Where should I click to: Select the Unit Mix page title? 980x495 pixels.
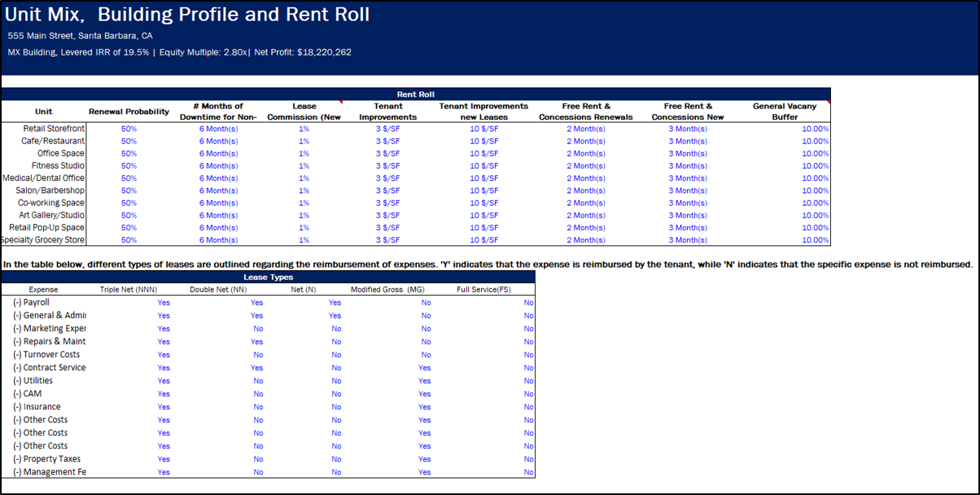click(x=187, y=15)
